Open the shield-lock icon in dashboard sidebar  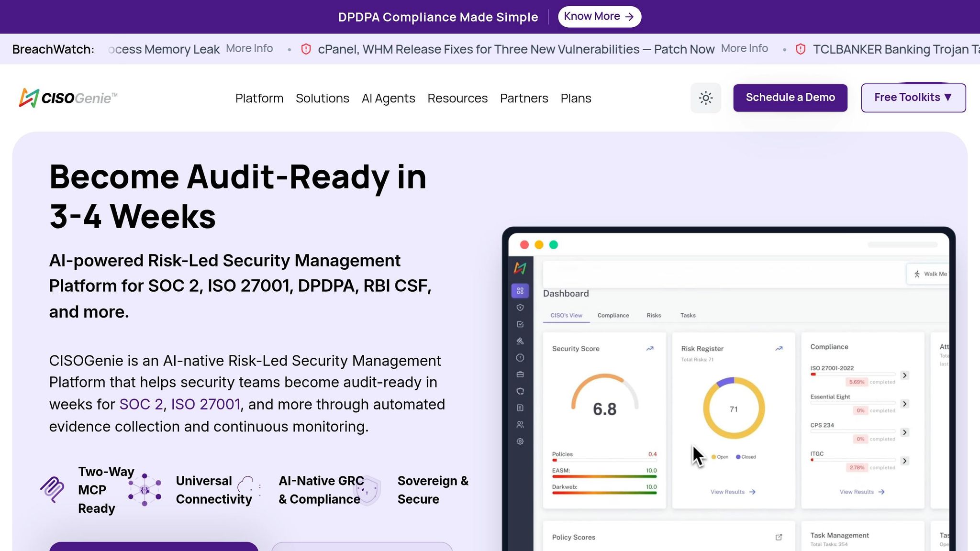point(520,308)
